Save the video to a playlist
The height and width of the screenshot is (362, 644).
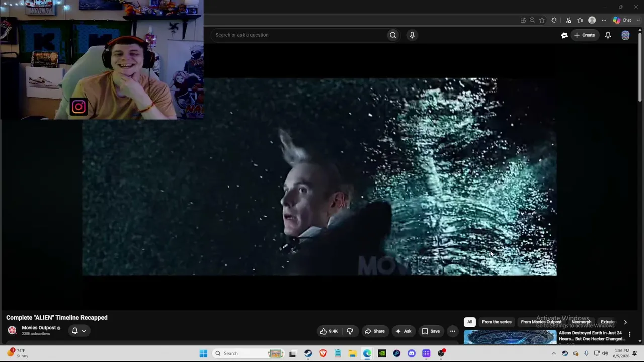click(430, 331)
